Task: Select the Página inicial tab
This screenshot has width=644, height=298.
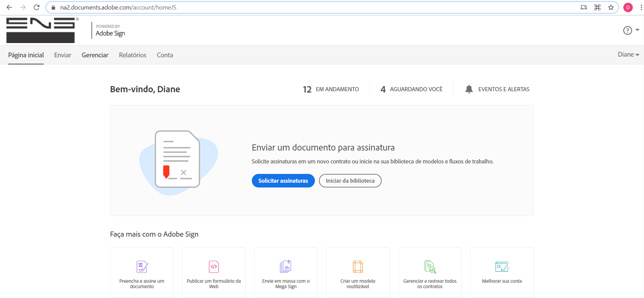Action: click(26, 55)
